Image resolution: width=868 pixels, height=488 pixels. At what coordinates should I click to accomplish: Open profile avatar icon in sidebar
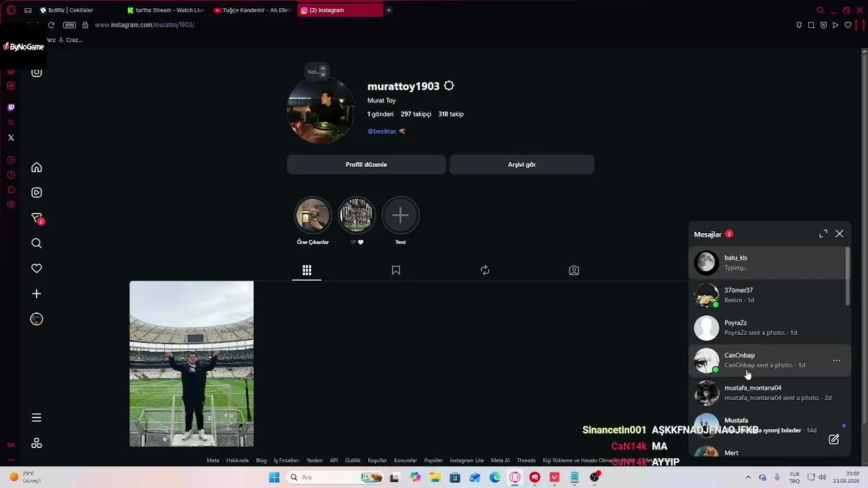click(37, 319)
